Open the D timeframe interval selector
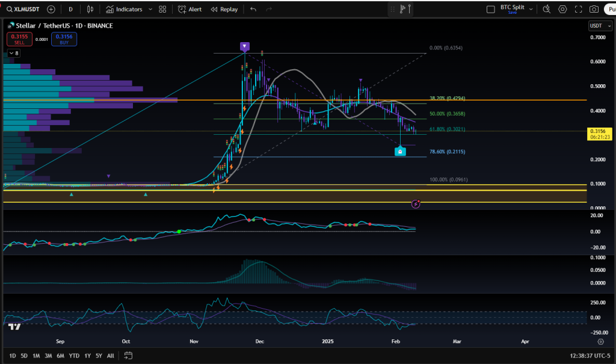Image resolution: width=616 pixels, height=364 pixels. 71,9
